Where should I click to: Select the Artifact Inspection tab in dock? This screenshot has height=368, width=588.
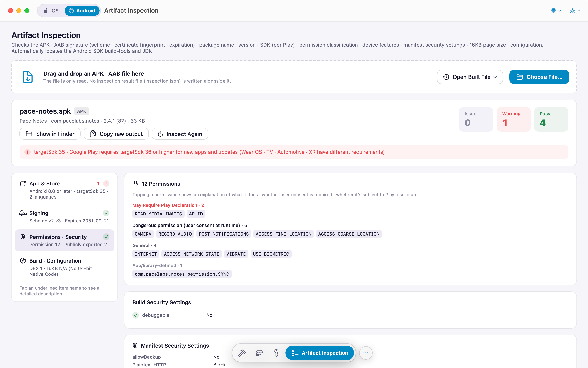(x=320, y=353)
